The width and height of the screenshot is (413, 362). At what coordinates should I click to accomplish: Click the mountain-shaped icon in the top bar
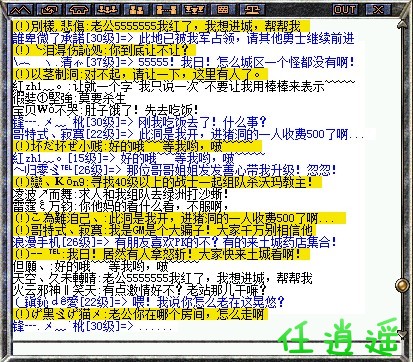20,9
